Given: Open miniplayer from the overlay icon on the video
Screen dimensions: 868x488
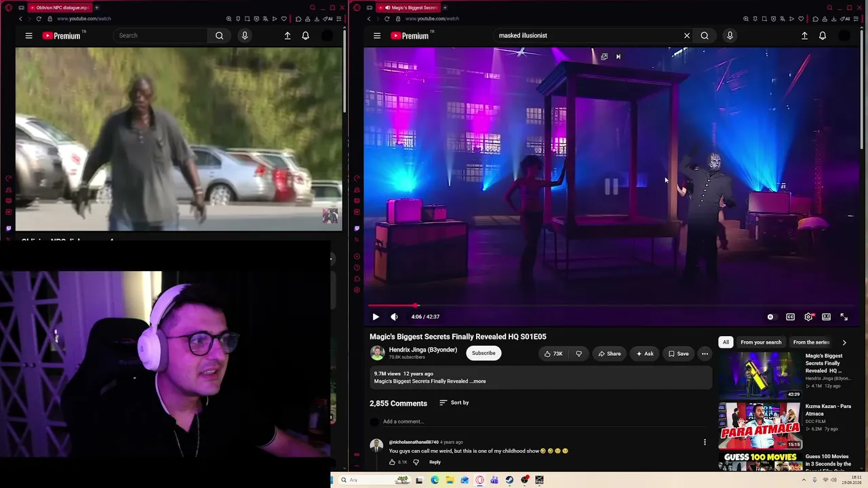Looking at the screenshot, I should click(x=604, y=57).
